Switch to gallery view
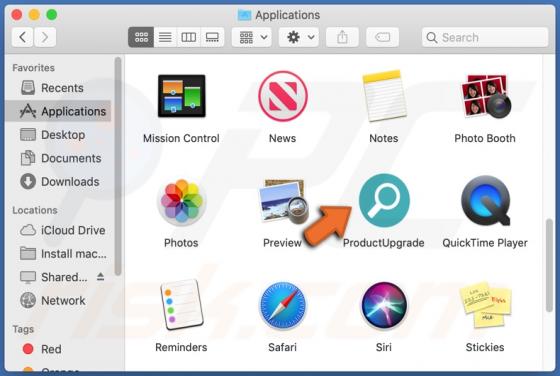 212,37
